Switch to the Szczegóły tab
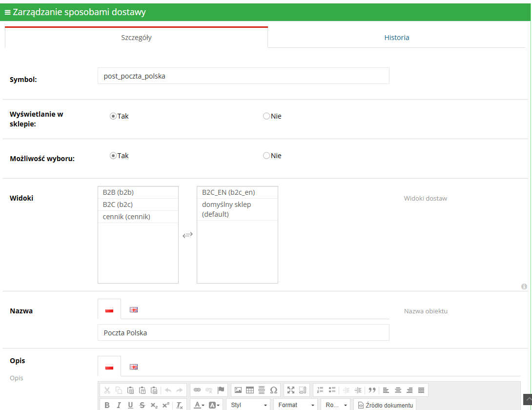Image resolution: width=532 pixels, height=410 pixels. [136, 37]
